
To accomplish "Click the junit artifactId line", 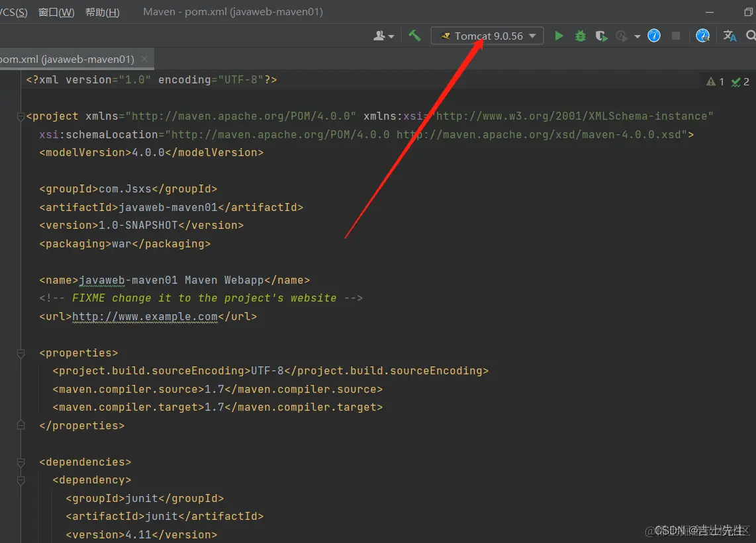I will (164, 517).
